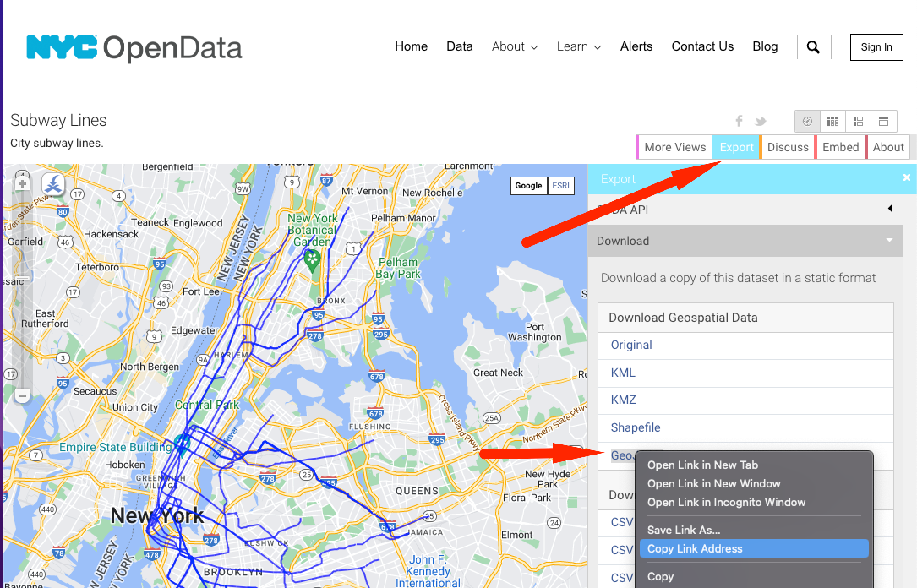The image size is (917, 588).
Task: Click the map zoom slider handle
Action: [22, 280]
